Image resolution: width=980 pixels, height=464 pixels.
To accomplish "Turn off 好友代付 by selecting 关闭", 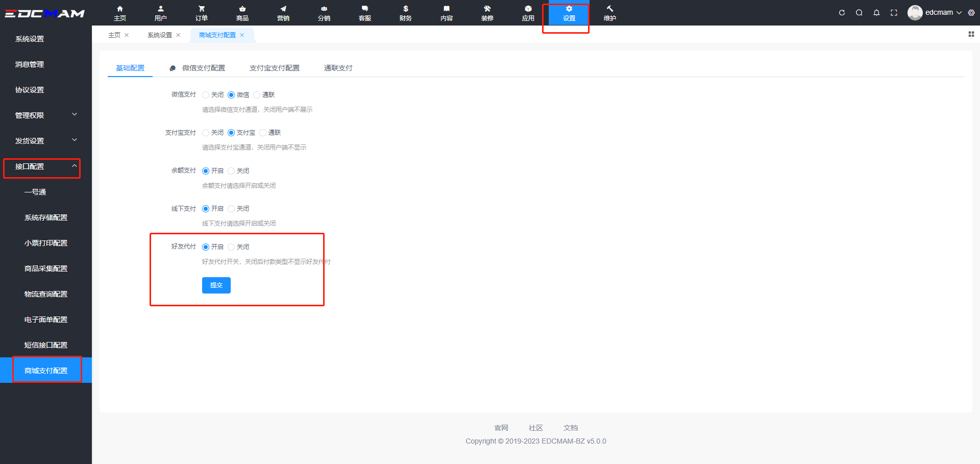I will [x=231, y=247].
